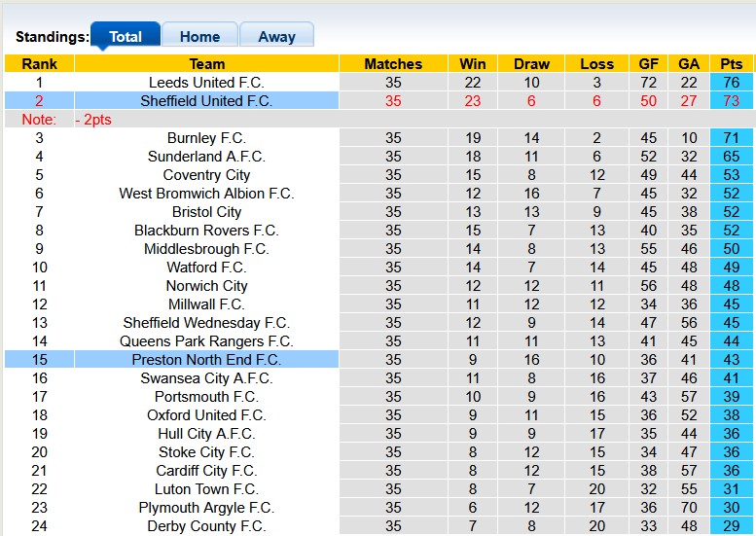Click the Win column header
Screen dimensions: 756x536
pyautogui.click(x=473, y=64)
